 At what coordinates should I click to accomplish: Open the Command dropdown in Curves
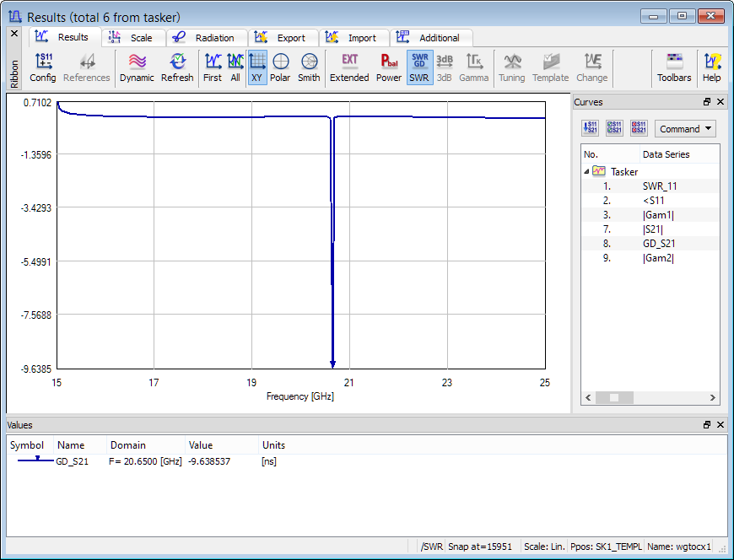pyautogui.click(x=685, y=129)
